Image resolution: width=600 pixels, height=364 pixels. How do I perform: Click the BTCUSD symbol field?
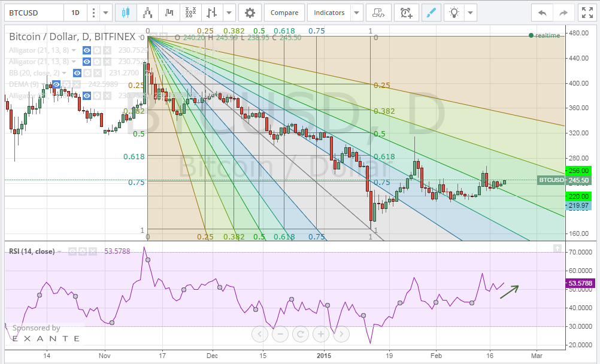[33, 12]
